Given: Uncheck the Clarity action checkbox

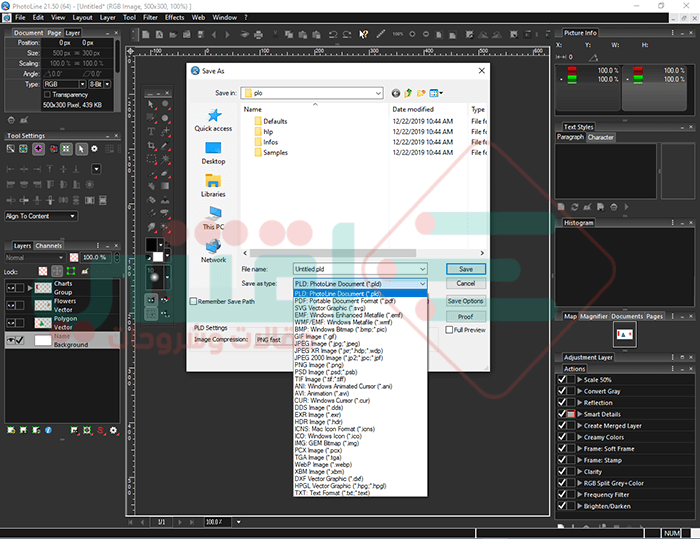Looking at the screenshot, I should (562, 472).
